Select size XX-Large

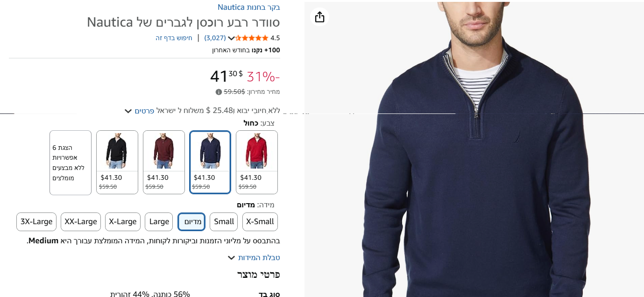[x=81, y=222]
